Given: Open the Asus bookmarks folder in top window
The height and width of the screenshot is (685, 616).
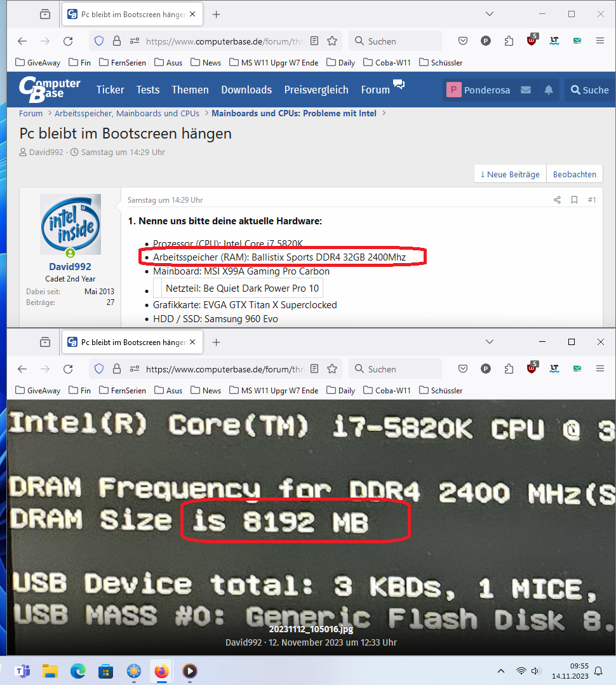Looking at the screenshot, I should tap(168, 62).
